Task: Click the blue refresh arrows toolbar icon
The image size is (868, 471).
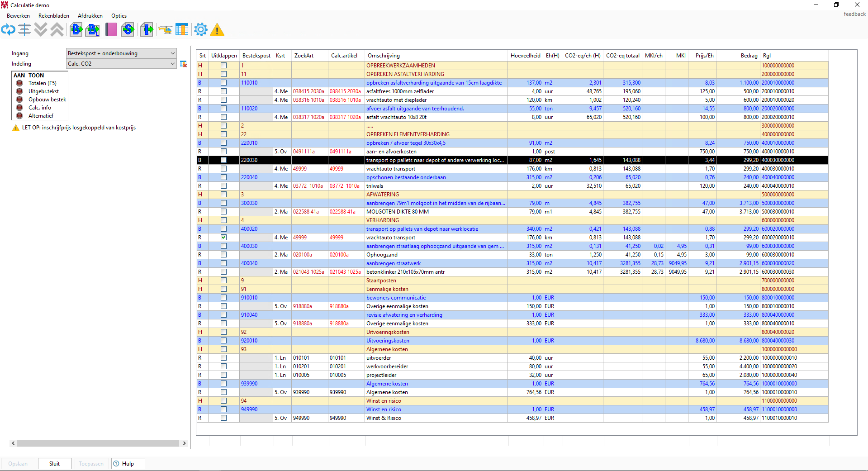Action: [8, 30]
